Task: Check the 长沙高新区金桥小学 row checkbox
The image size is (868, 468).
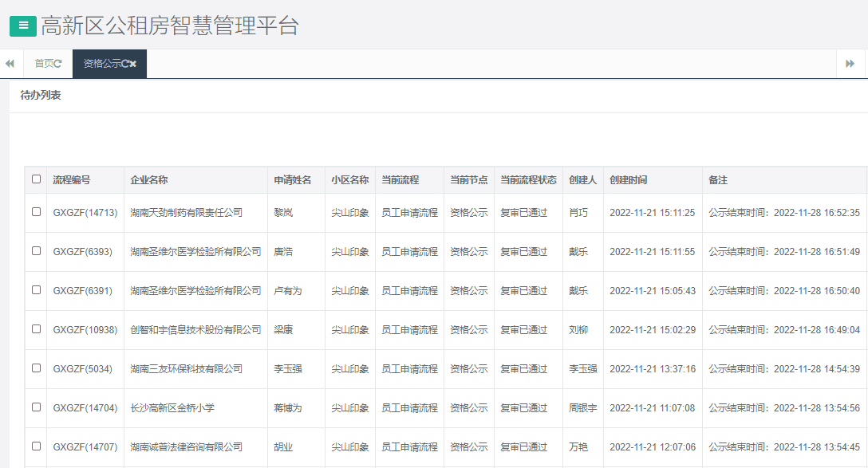Action: tap(36, 407)
